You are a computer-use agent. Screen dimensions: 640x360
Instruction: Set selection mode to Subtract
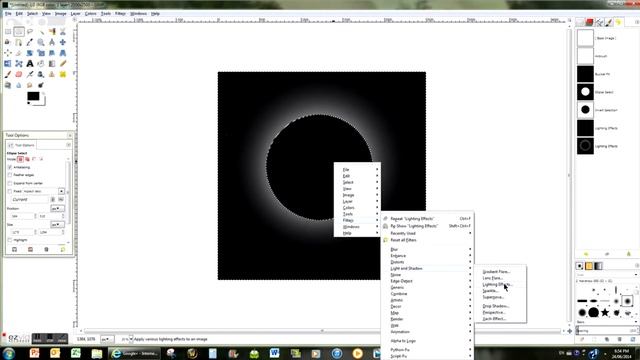click(34, 159)
